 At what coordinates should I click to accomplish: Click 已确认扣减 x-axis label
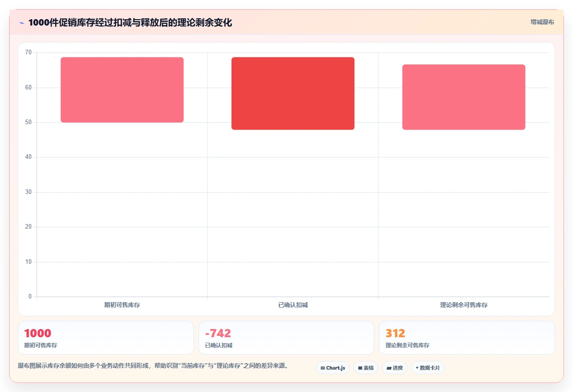coord(293,305)
